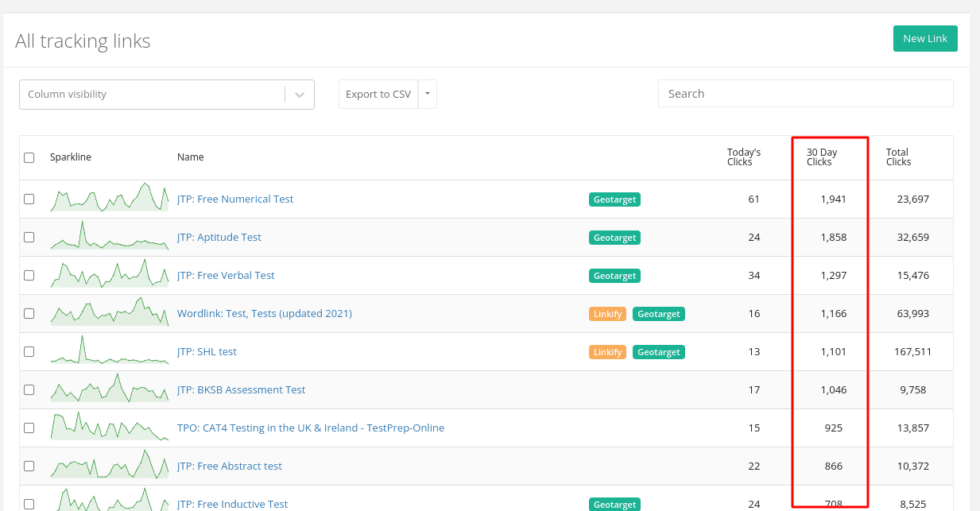Open Wordlink: Test, Tests (updated 2021)
Image resolution: width=980 pixels, height=511 pixels.
point(265,314)
